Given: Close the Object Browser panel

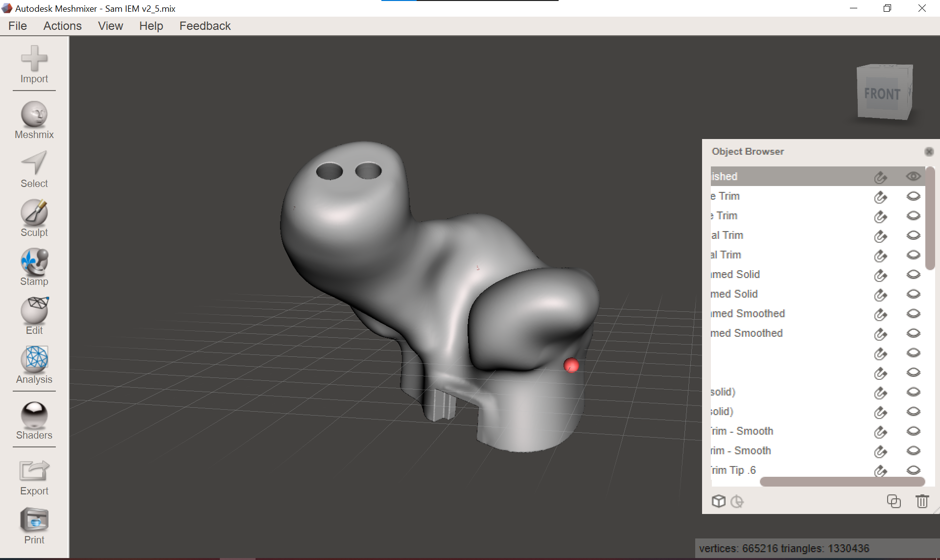Looking at the screenshot, I should [x=929, y=152].
